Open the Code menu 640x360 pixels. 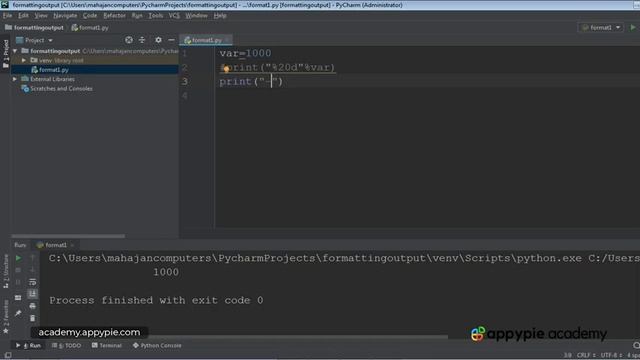[x=90, y=16]
